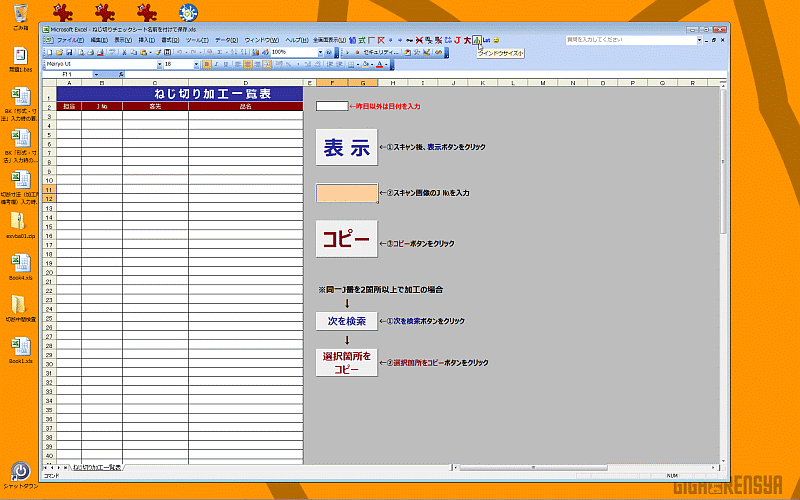The height and width of the screenshot is (500, 800).
Task: Open the paste options dropdown arrow
Action: (x=151, y=52)
